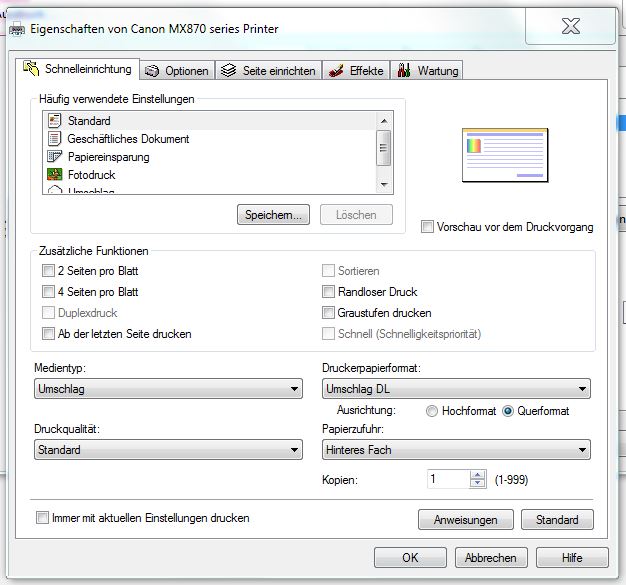Select Querformat orientation
This screenshot has height=585, width=626.
(x=508, y=411)
